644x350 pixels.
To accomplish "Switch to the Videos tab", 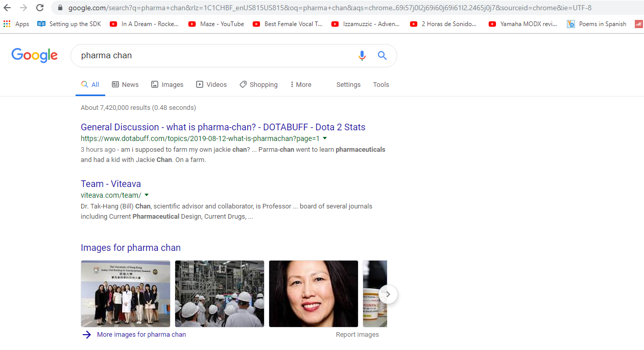I will pyautogui.click(x=211, y=85).
